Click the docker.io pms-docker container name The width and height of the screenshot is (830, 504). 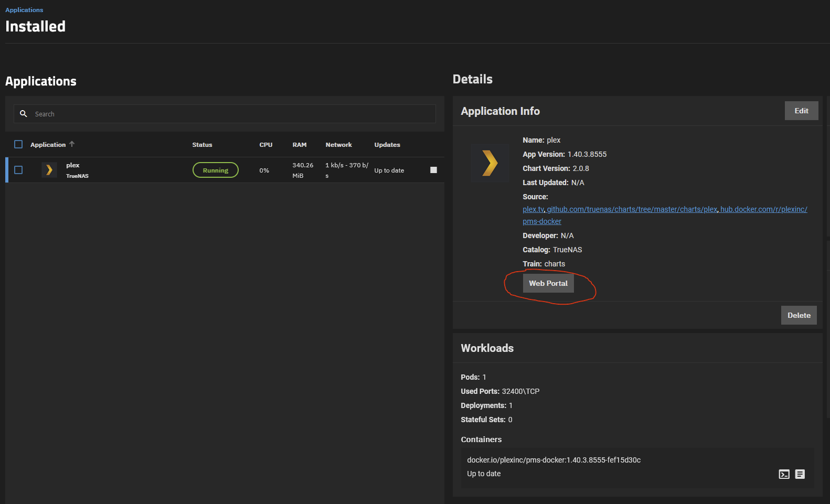pos(554,460)
